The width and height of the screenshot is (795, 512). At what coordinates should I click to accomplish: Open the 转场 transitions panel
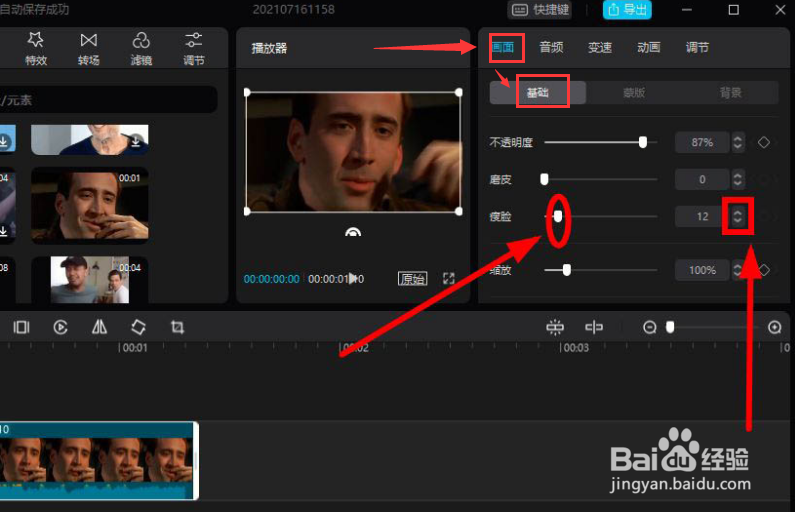pos(89,49)
